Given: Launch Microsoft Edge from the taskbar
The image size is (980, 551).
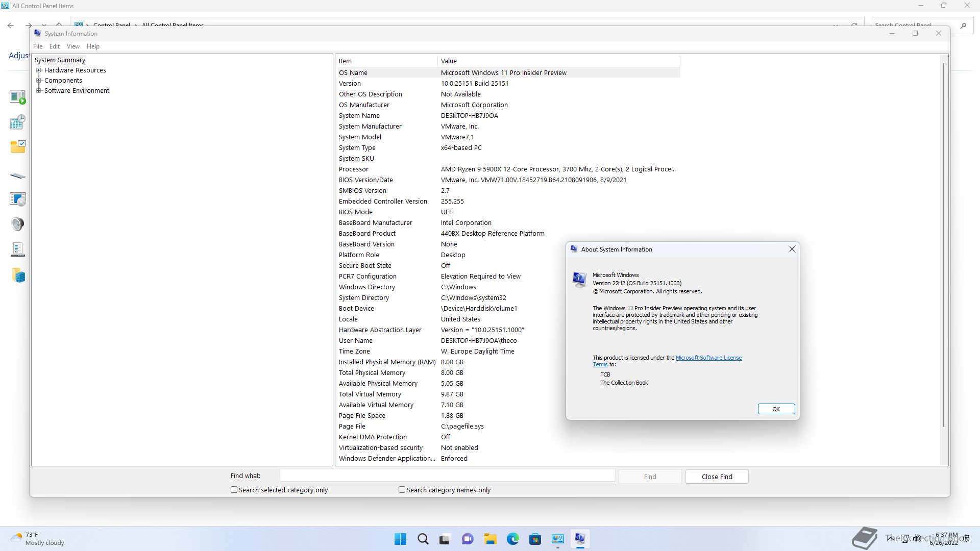Looking at the screenshot, I should (512, 539).
